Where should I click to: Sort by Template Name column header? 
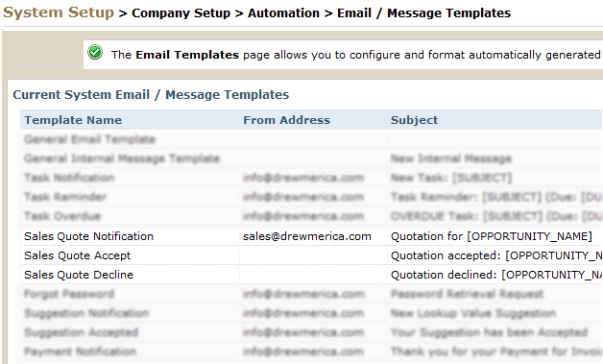(x=73, y=120)
